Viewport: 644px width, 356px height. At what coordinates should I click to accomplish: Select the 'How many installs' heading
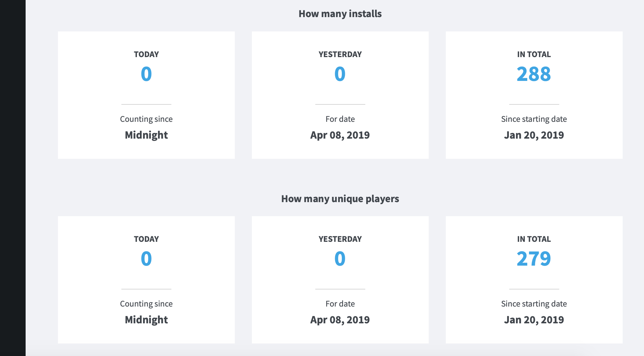(x=340, y=13)
